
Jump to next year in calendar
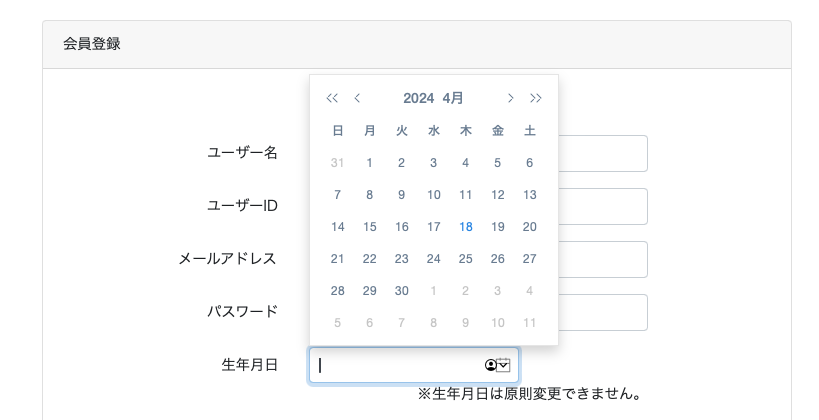pyautogui.click(x=536, y=98)
